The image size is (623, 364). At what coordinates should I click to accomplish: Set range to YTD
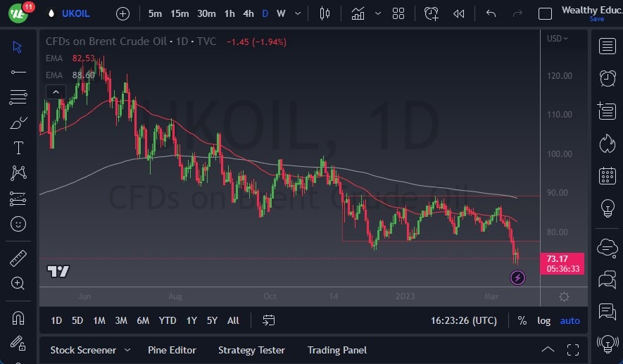(x=168, y=320)
